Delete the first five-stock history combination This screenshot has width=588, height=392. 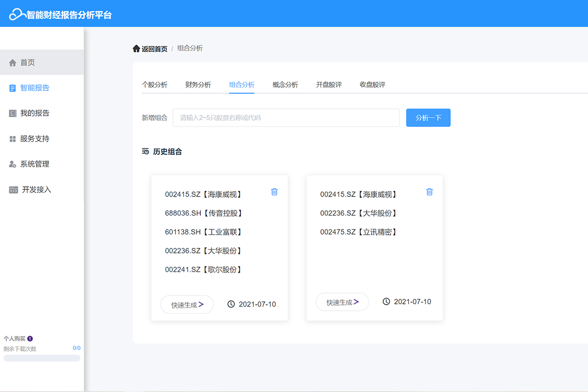(x=274, y=192)
